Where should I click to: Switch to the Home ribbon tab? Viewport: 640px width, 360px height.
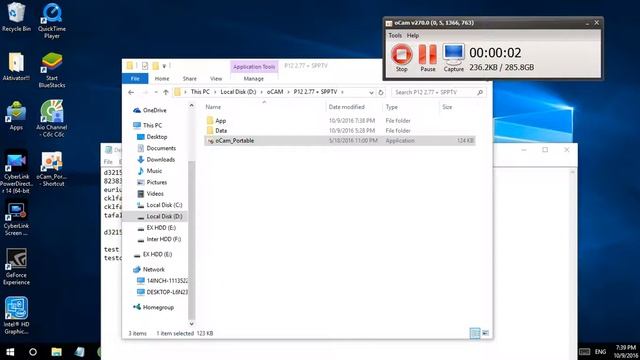[x=162, y=78]
